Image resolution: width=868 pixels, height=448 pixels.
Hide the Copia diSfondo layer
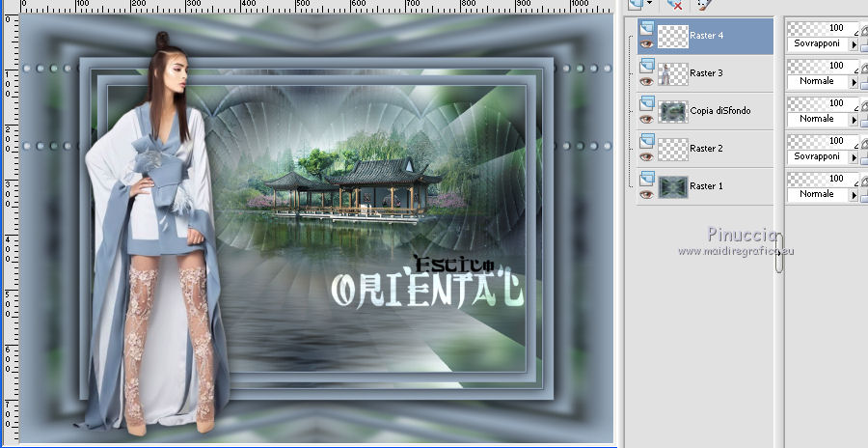coord(646,120)
